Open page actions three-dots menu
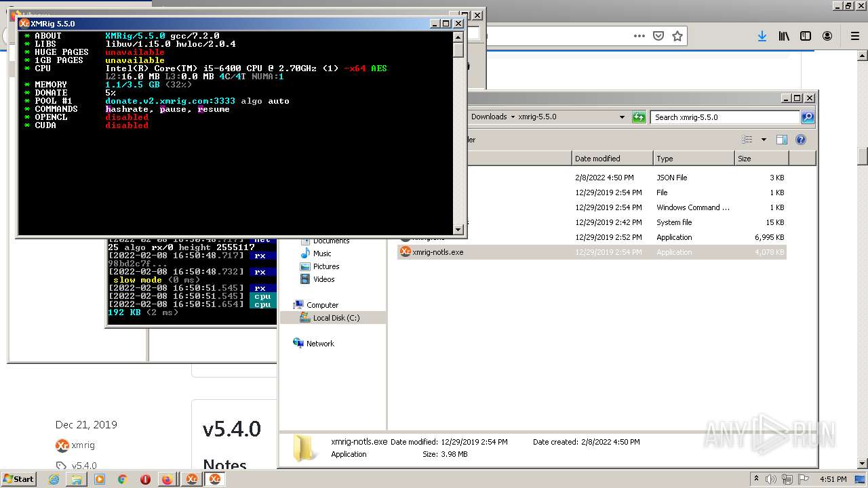 click(x=639, y=36)
